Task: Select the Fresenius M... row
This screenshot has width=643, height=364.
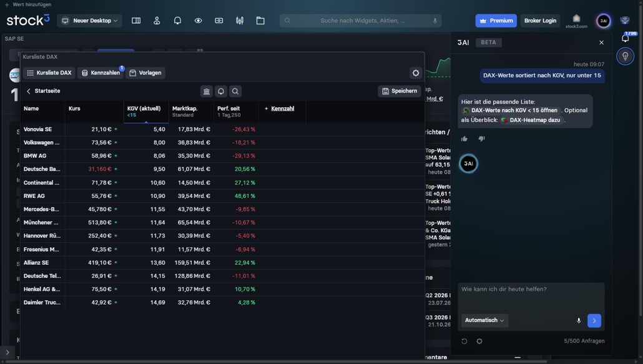Action: (x=222, y=249)
